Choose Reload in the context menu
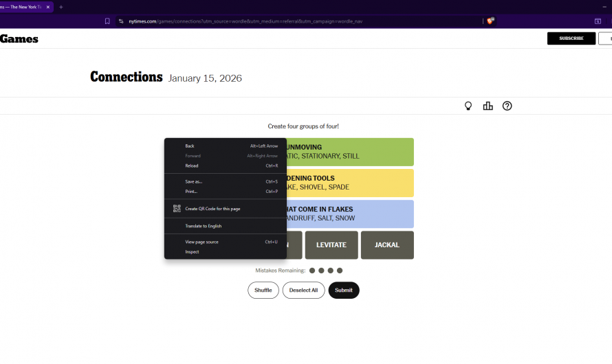This screenshot has width=612, height=364. click(192, 166)
